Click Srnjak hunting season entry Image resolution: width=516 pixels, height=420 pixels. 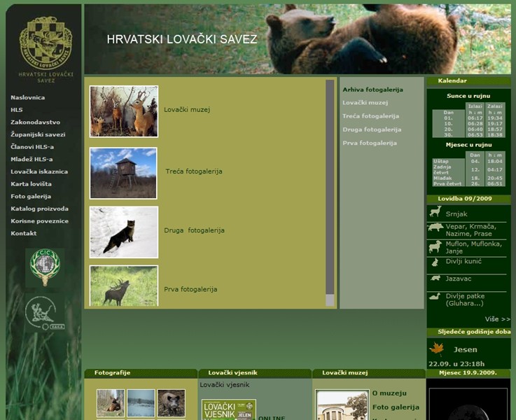click(456, 213)
